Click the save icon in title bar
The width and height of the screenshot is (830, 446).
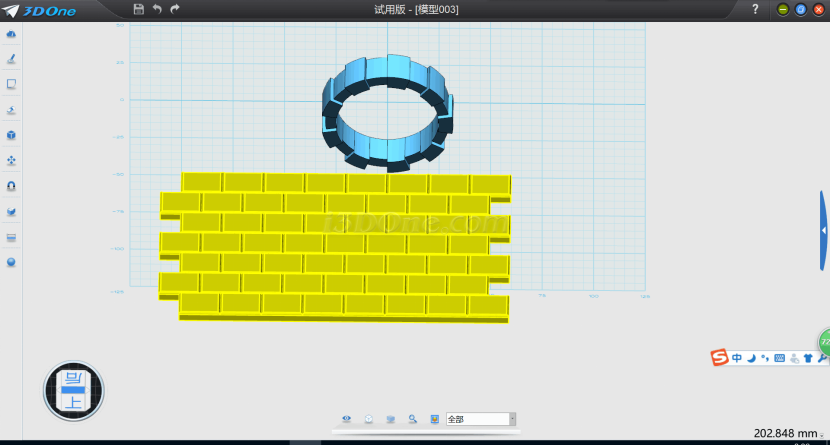tap(138, 9)
